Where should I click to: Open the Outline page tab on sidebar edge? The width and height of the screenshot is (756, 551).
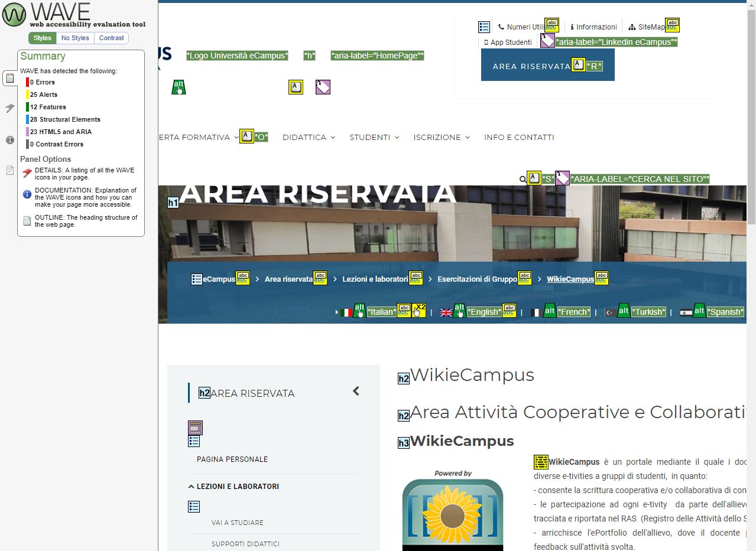[x=9, y=170]
